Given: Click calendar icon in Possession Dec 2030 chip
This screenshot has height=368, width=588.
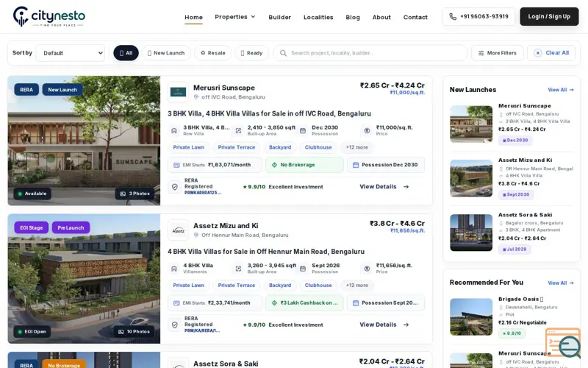Looking at the screenshot, I should pos(356,165).
